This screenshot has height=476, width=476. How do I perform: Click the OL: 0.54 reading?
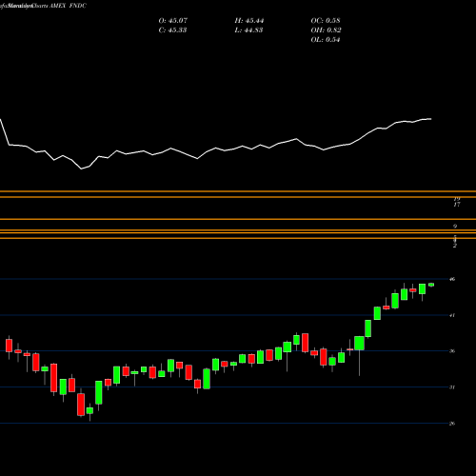pyautogui.click(x=326, y=40)
